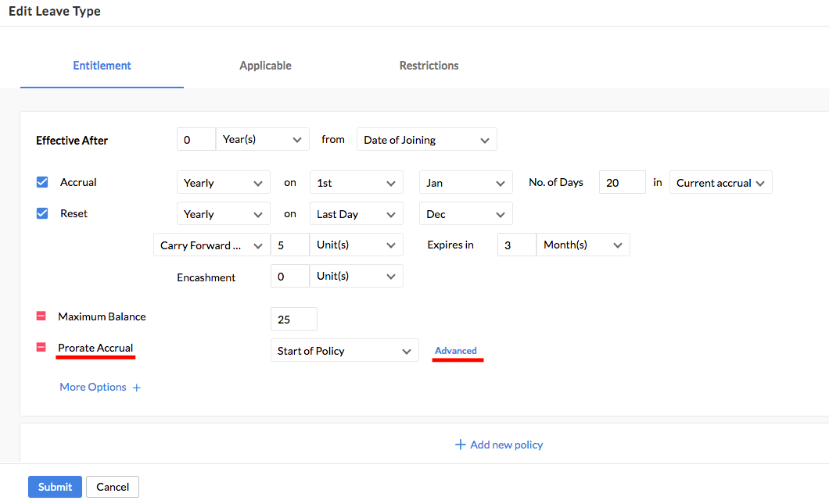Select the Entitlement tab
829x504 pixels.
[102, 66]
